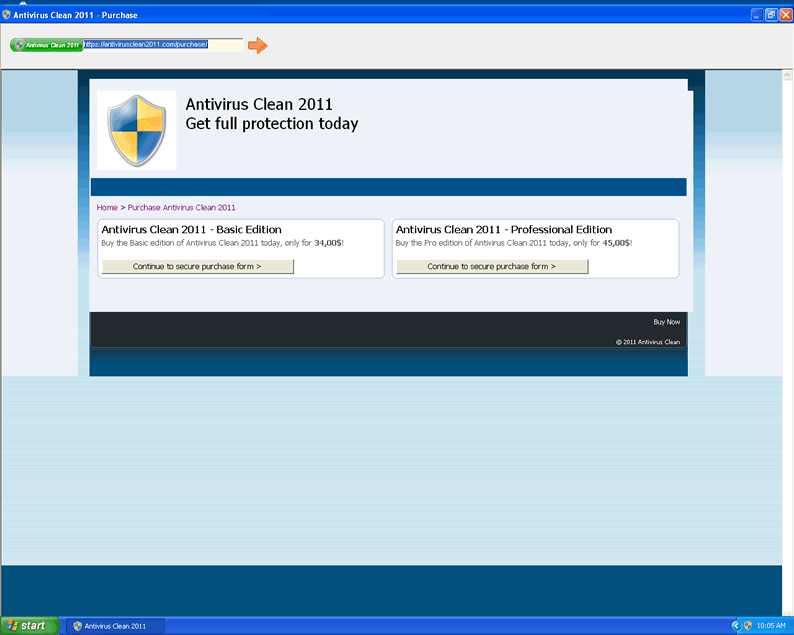Click the taskbar clock showing 10:05 AM

tap(771, 626)
